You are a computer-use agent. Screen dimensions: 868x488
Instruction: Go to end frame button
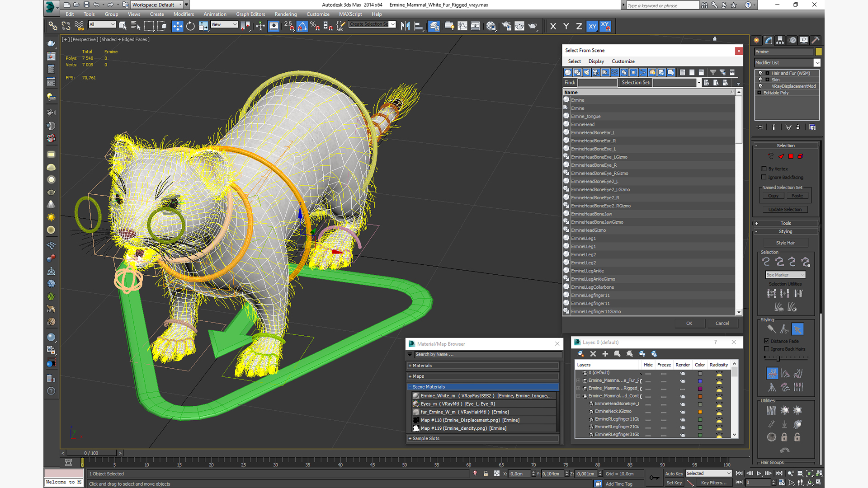(778, 473)
